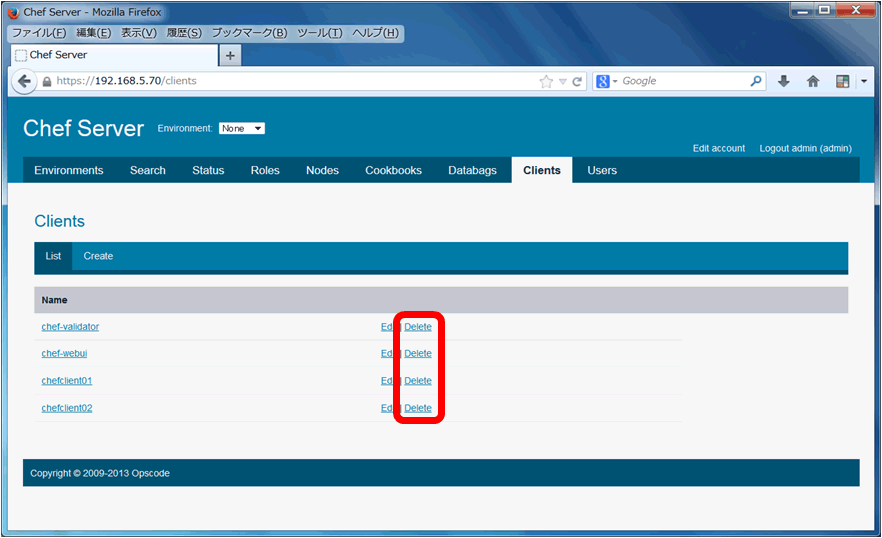Image resolution: width=882 pixels, height=538 pixels.
Task: Click the bookmarks menu icon
Action: [x=842, y=82]
